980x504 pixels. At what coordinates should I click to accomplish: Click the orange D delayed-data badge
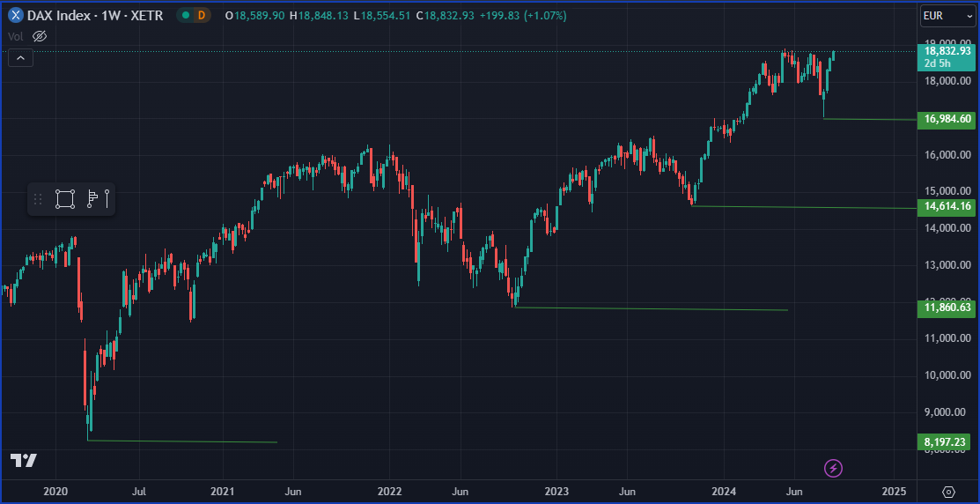(x=202, y=16)
